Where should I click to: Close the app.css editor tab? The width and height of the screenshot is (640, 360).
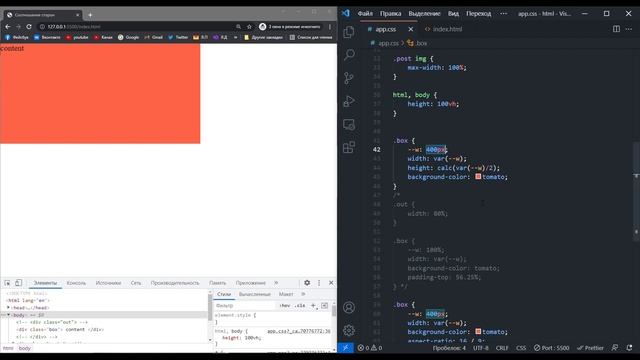(x=411, y=29)
